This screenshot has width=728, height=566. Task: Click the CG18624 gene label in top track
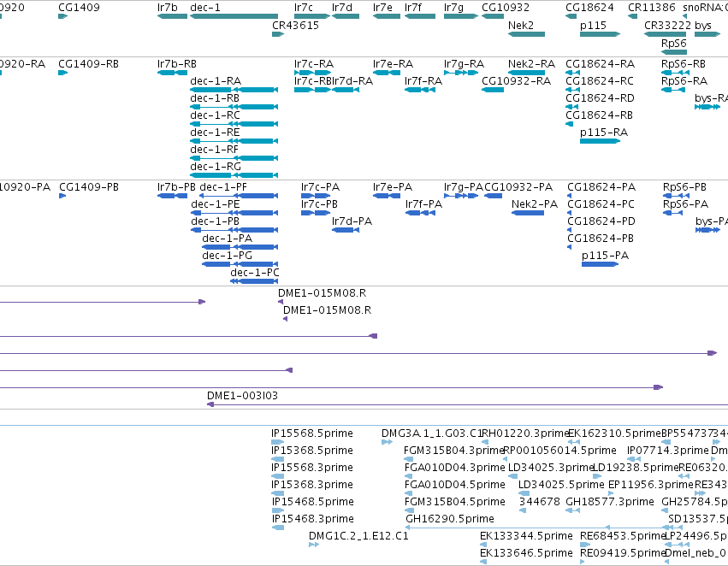tap(589, 8)
